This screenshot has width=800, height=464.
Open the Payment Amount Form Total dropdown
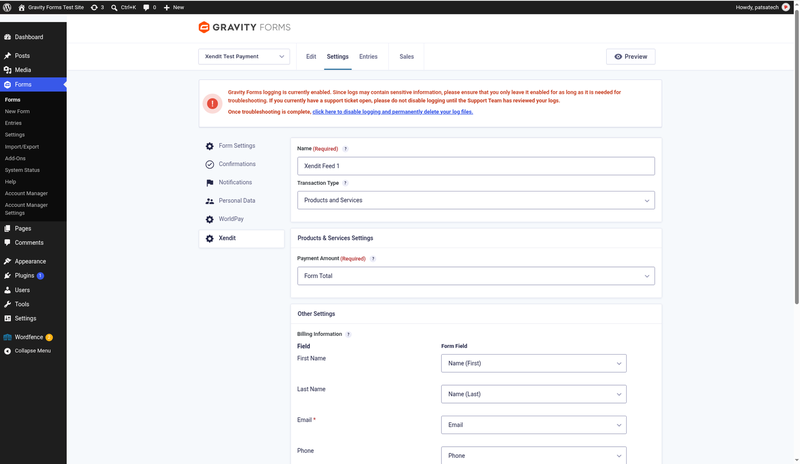(x=476, y=276)
